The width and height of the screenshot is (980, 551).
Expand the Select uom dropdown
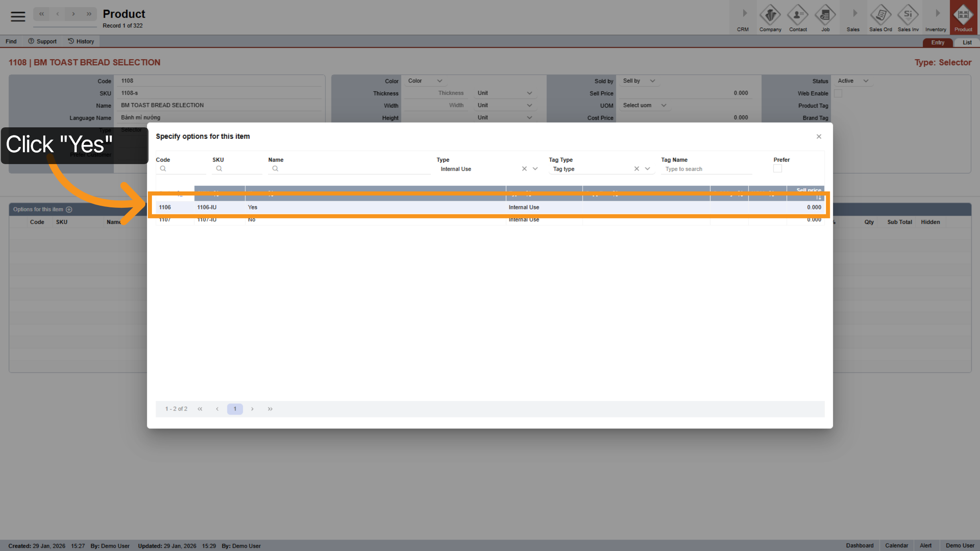[644, 105]
